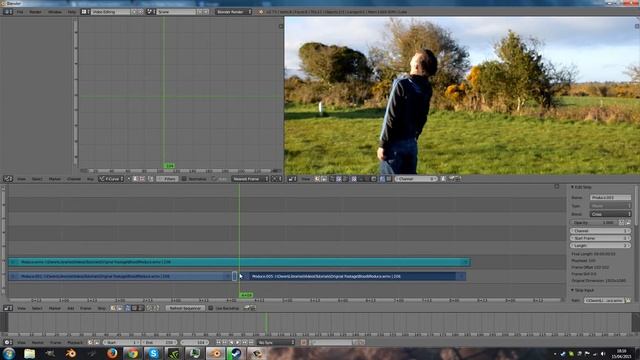
Task: Open the Help menu
Action: click(72, 12)
